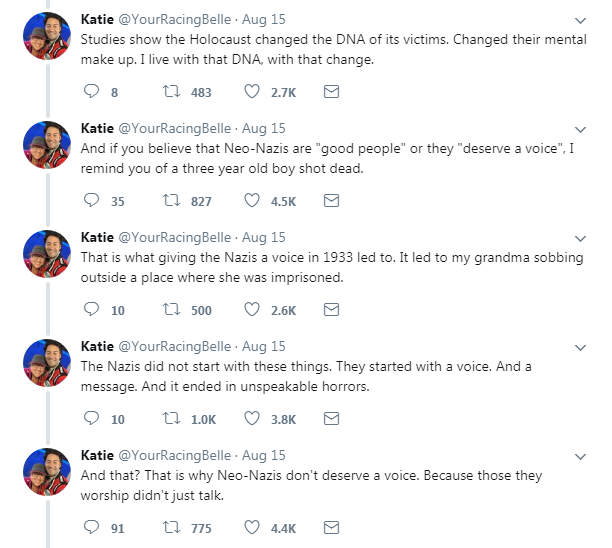Like the tweet with 2.7K likes

[252, 92]
